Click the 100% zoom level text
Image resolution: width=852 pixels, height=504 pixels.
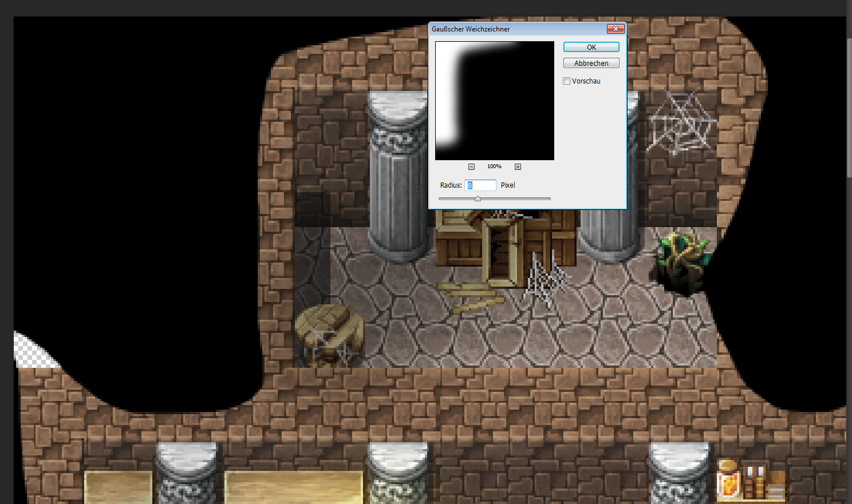click(x=494, y=166)
